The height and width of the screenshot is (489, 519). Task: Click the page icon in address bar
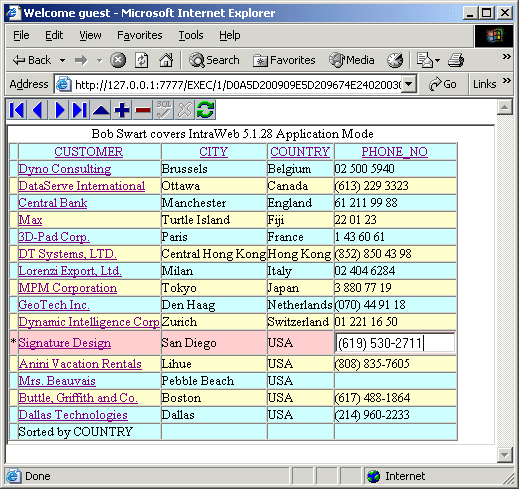(63, 84)
